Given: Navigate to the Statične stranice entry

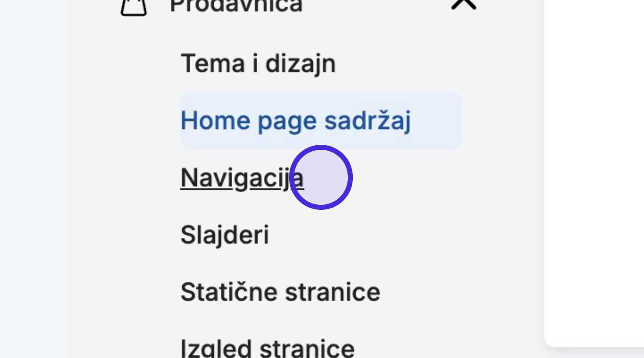Looking at the screenshot, I should point(280,291).
